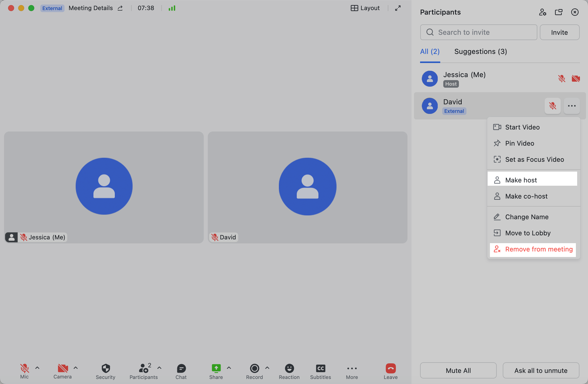Expand the Mic options chevron
The width and height of the screenshot is (588, 384).
(37, 368)
